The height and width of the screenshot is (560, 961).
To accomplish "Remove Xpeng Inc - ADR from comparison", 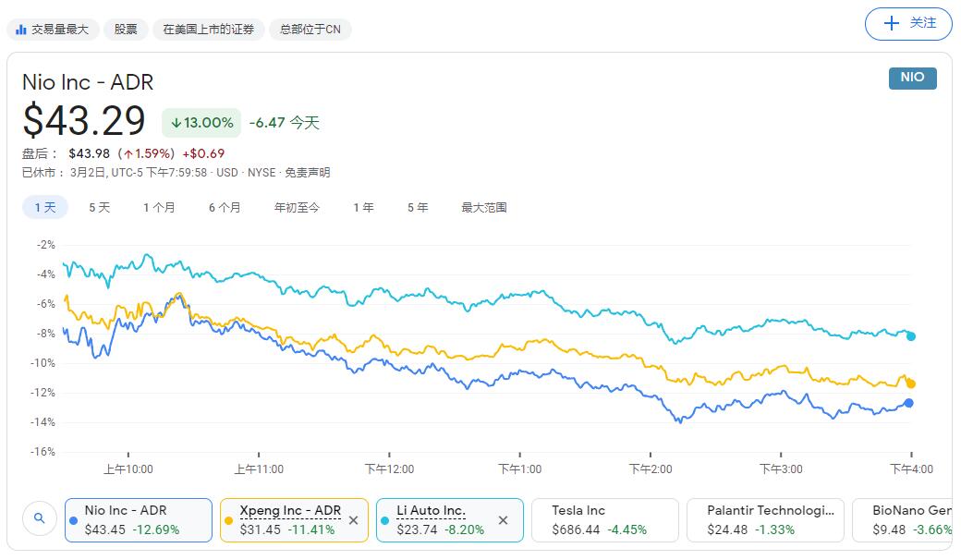I will 353,520.
